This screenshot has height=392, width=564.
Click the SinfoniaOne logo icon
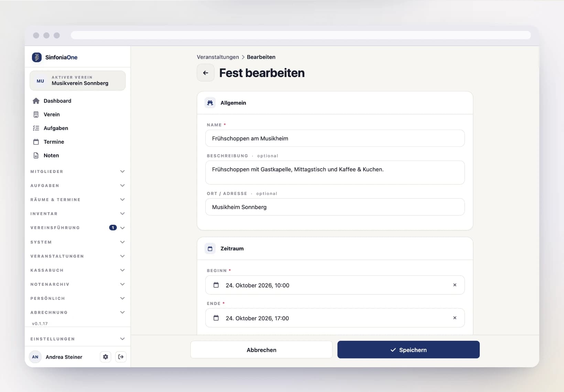[37, 57]
